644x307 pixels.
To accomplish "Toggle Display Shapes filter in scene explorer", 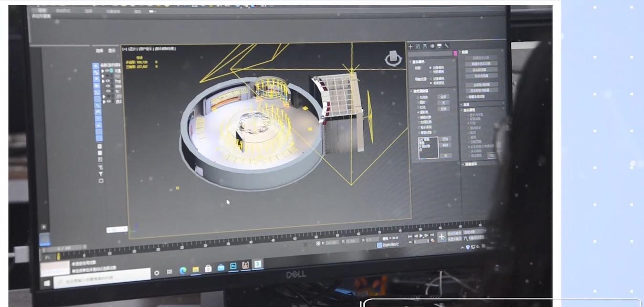I will point(96,72).
